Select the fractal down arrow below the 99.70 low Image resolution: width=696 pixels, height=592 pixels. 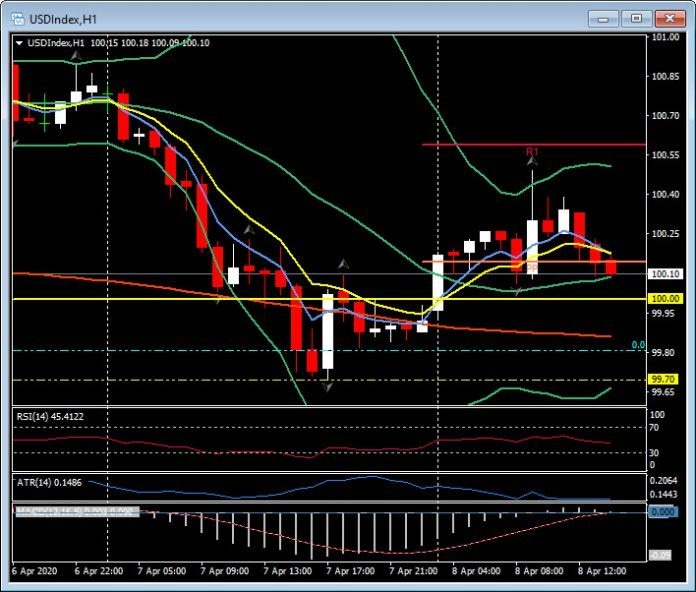pos(327,387)
